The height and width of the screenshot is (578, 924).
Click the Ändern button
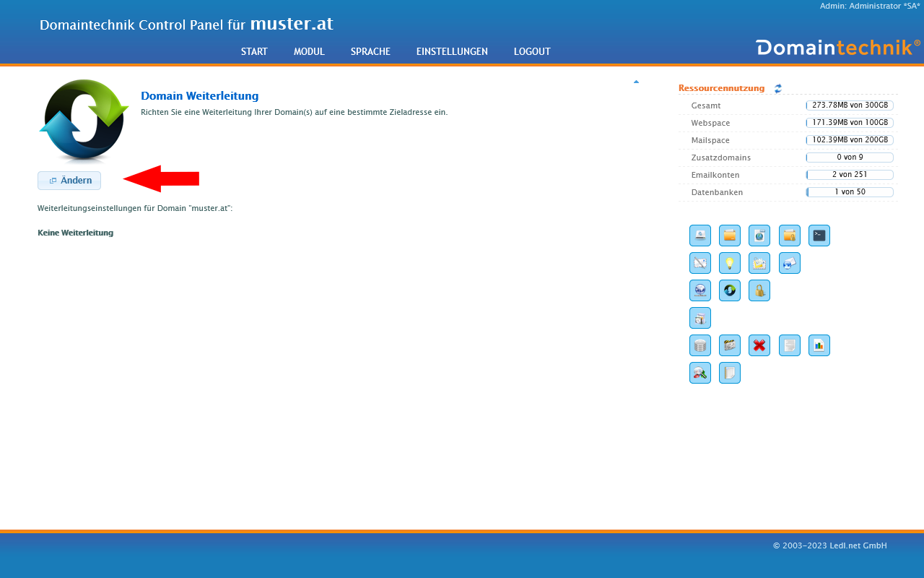tap(69, 181)
